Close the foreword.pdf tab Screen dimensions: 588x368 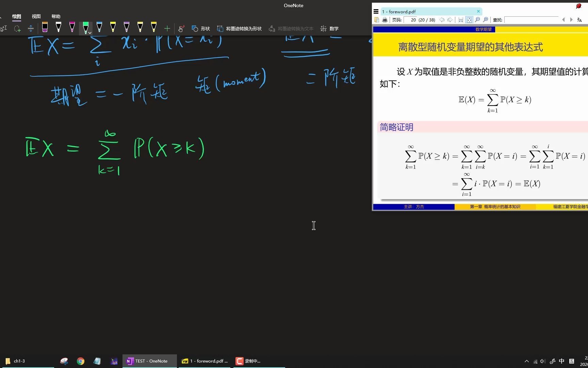(x=478, y=11)
